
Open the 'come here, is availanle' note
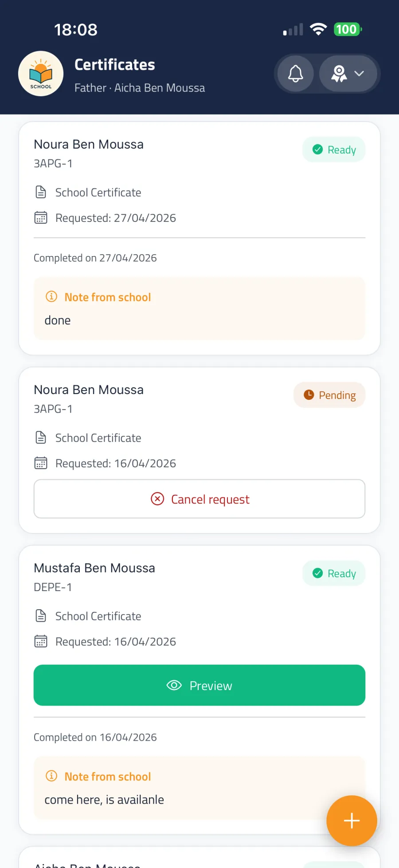coord(104,800)
